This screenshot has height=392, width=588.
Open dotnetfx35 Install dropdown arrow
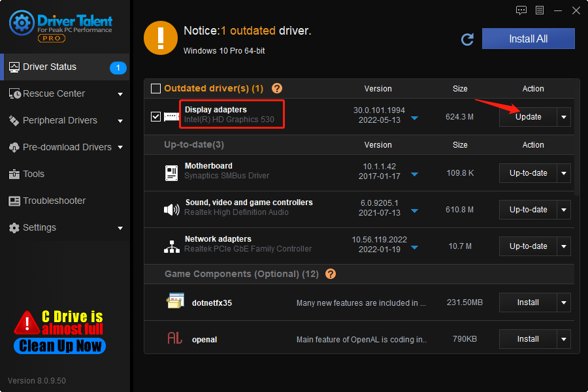(x=564, y=302)
